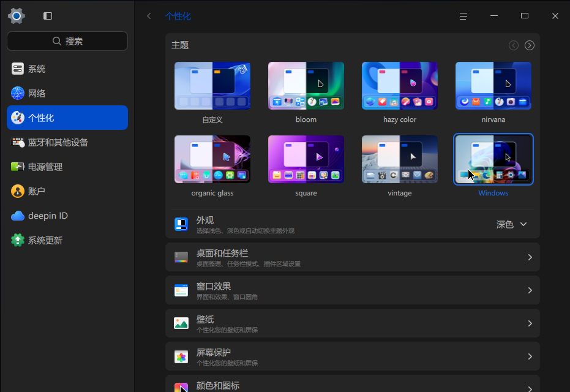Open the 网络 settings category

(x=67, y=93)
